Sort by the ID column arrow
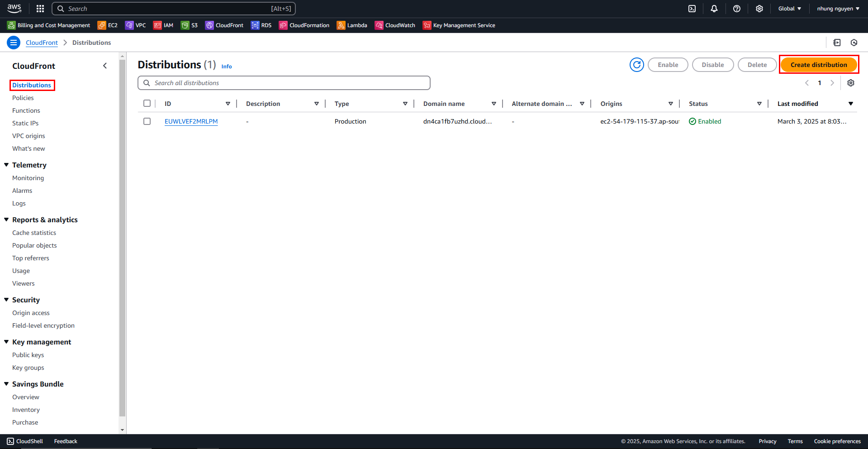Image resolution: width=868 pixels, height=449 pixels. 228,104
